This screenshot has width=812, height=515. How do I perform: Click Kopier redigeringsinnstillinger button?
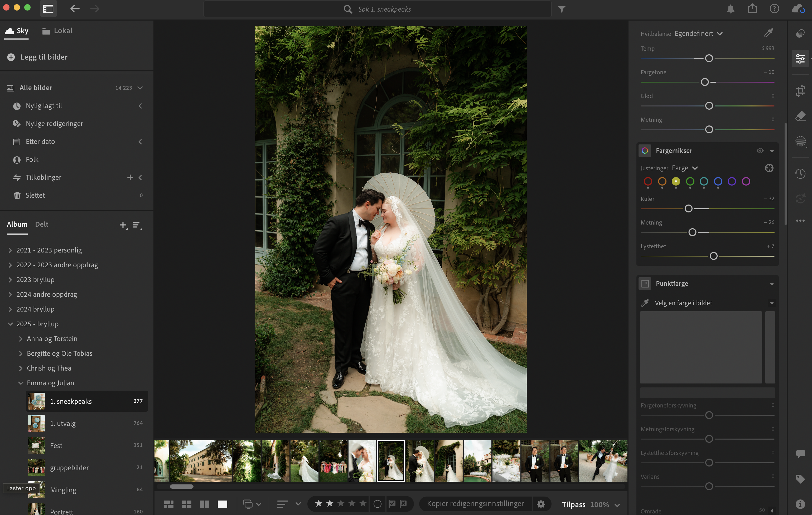tap(475, 504)
